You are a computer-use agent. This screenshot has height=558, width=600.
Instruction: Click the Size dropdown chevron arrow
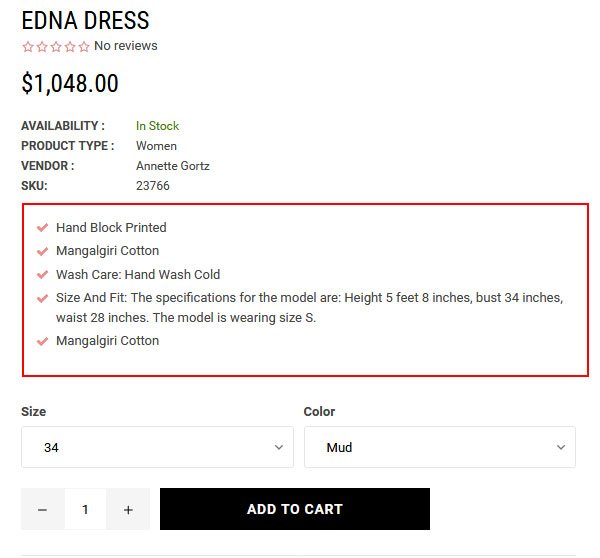coord(279,447)
